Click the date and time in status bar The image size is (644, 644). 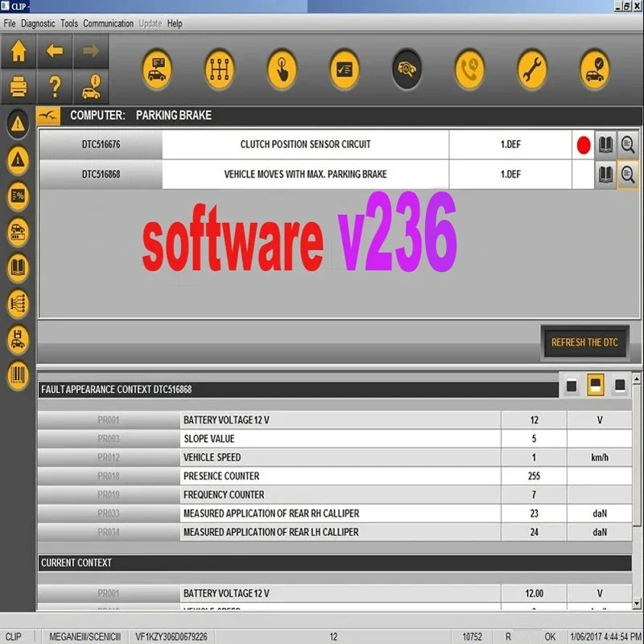pos(606,637)
